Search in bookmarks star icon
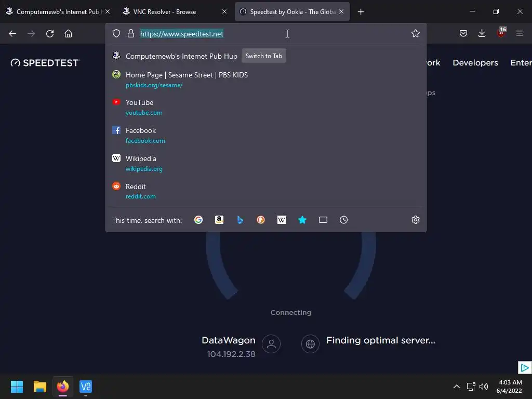Screen dimensions: 532x399 pyautogui.click(x=302, y=220)
